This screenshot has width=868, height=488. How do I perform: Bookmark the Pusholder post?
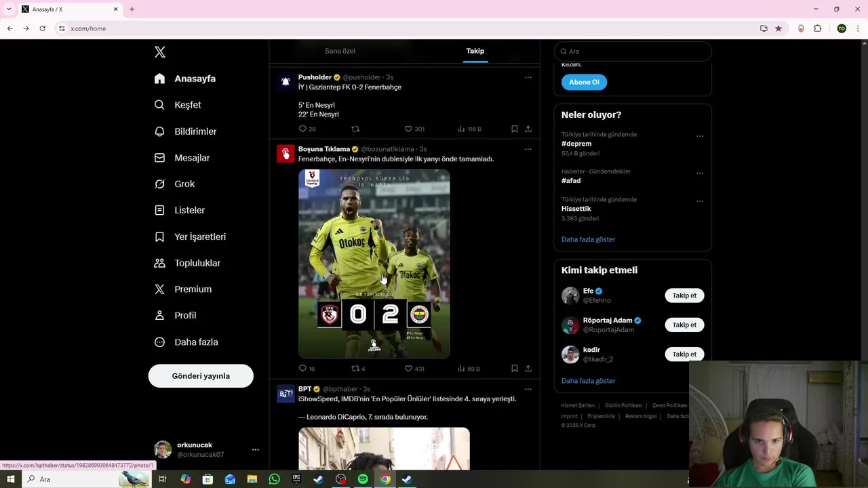coord(515,129)
